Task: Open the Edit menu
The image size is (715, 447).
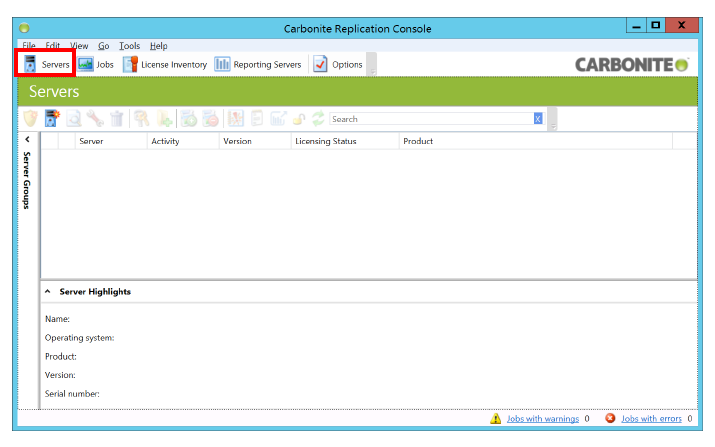Action: (x=52, y=46)
